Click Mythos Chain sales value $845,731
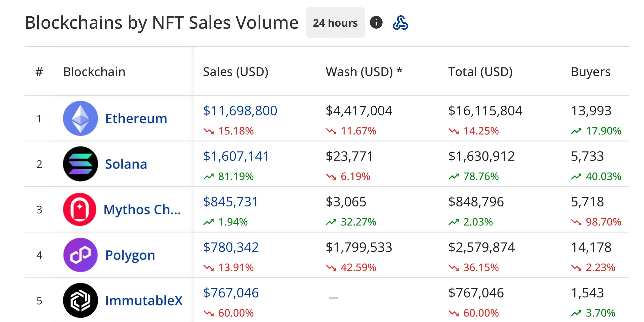Image resolution: width=644 pixels, height=322 pixels. click(231, 202)
